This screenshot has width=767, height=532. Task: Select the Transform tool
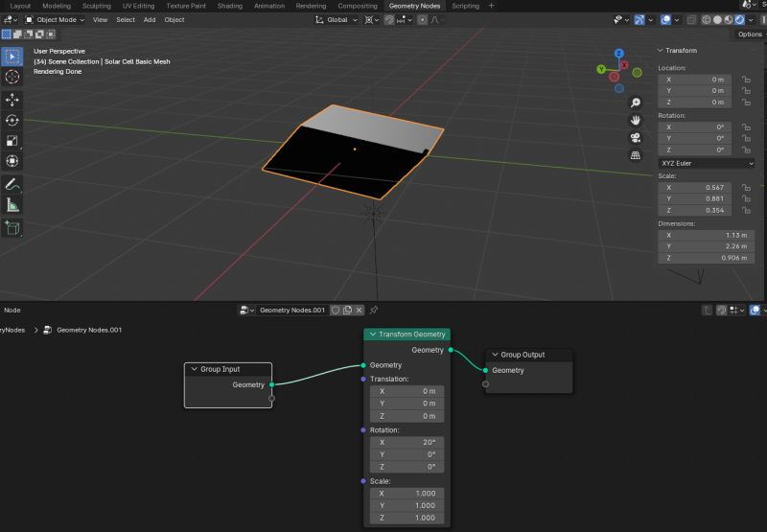pyautogui.click(x=12, y=161)
